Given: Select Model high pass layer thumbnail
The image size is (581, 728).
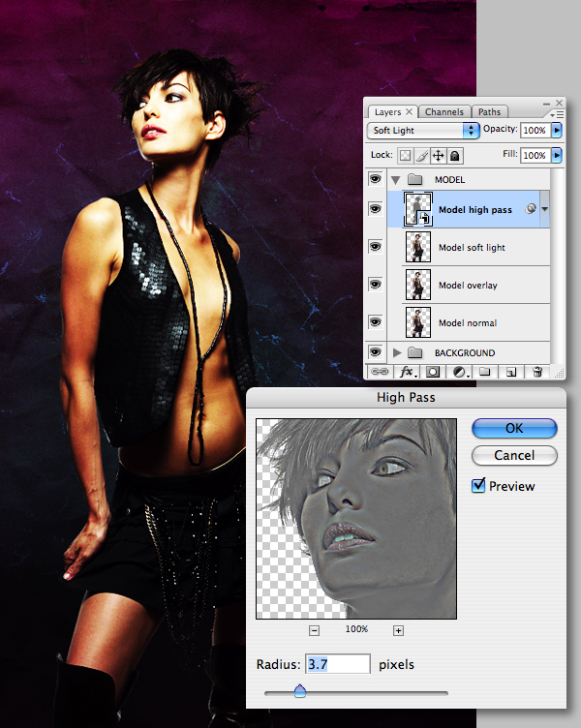Looking at the screenshot, I should coord(418,209).
